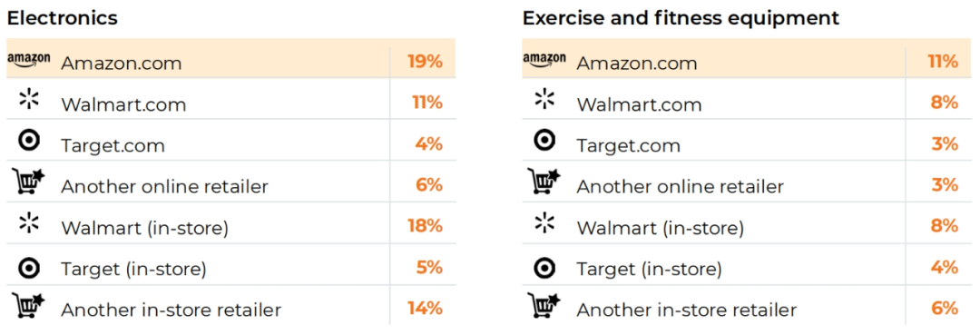This screenshot has width=980, height=335.
Task: Select the Electronics heading
Action: coord(62,18)
